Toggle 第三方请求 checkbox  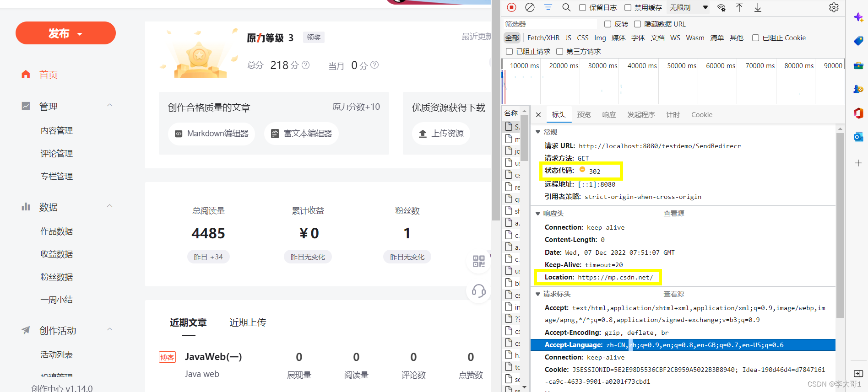559,51
